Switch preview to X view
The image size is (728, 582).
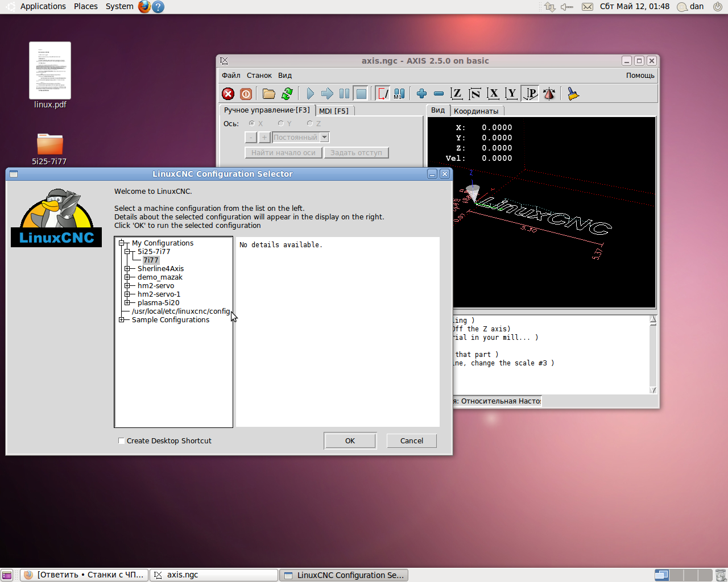493,94
